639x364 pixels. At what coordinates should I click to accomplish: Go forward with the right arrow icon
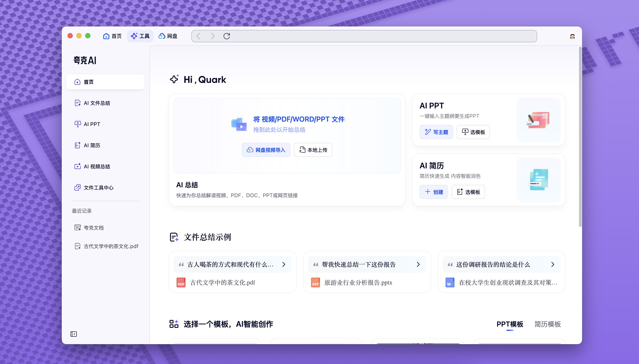[213, 36]
